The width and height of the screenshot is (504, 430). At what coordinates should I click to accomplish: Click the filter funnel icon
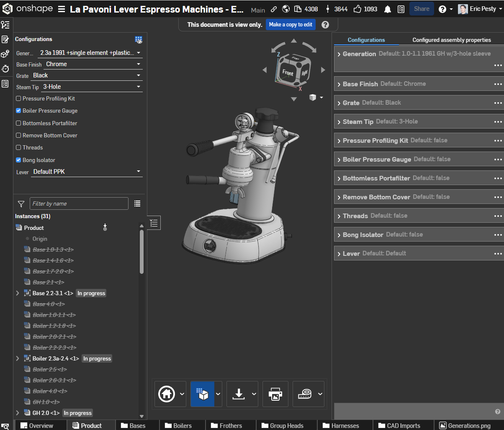click(21, 204)
